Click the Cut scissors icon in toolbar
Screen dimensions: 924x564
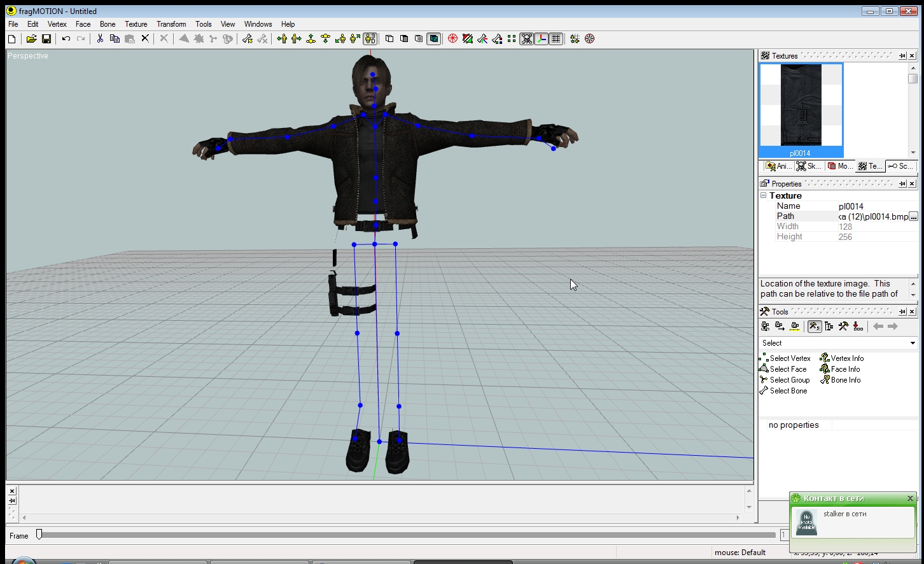click(x=100, y=39)
